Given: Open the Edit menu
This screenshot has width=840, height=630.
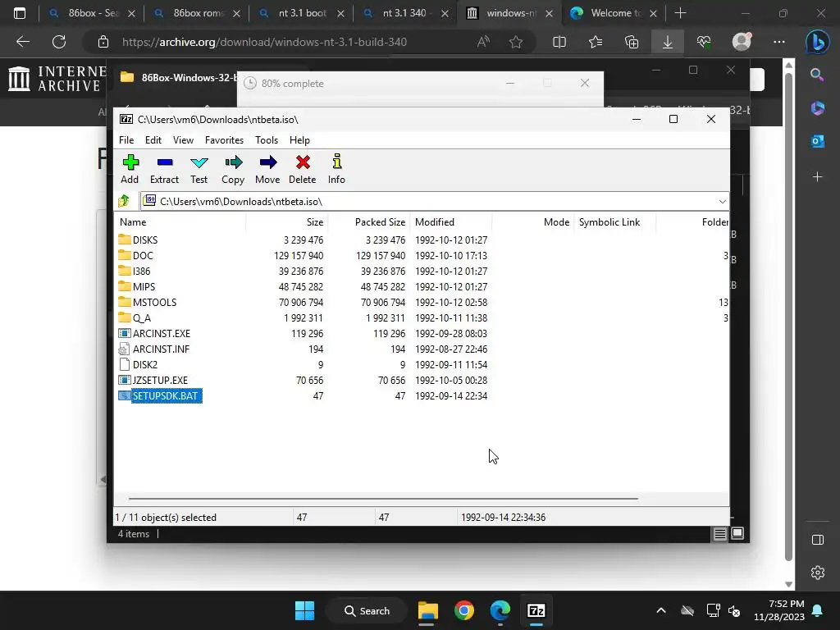Looking at the screenshot, I should 153,139.
